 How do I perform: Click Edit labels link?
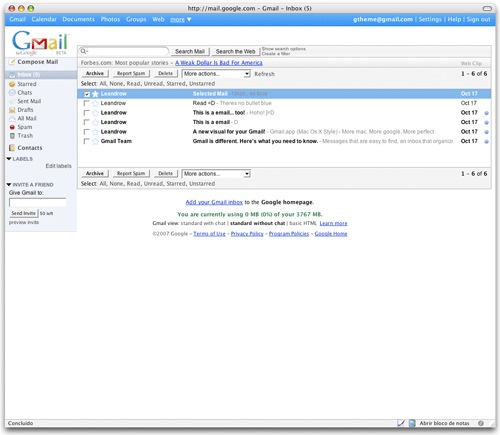58,166
